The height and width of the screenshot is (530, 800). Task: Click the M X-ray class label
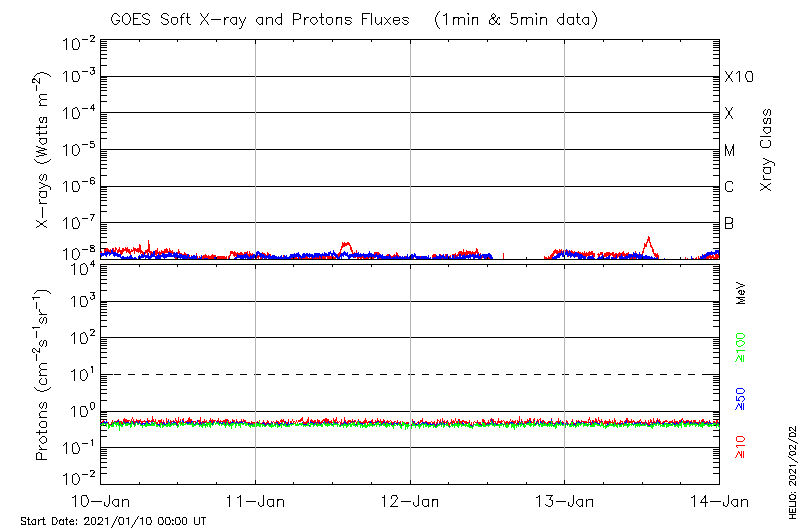tap(730, 150)
